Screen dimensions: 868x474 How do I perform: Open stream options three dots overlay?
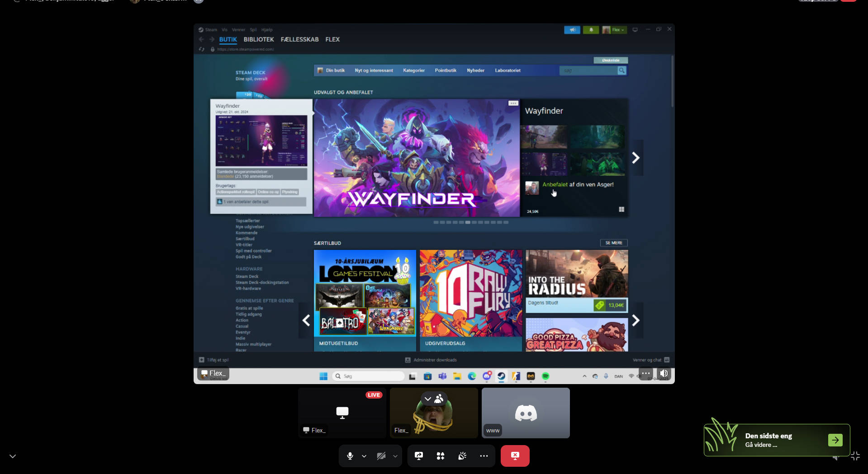pyautogui.click(x=645, y=373)
